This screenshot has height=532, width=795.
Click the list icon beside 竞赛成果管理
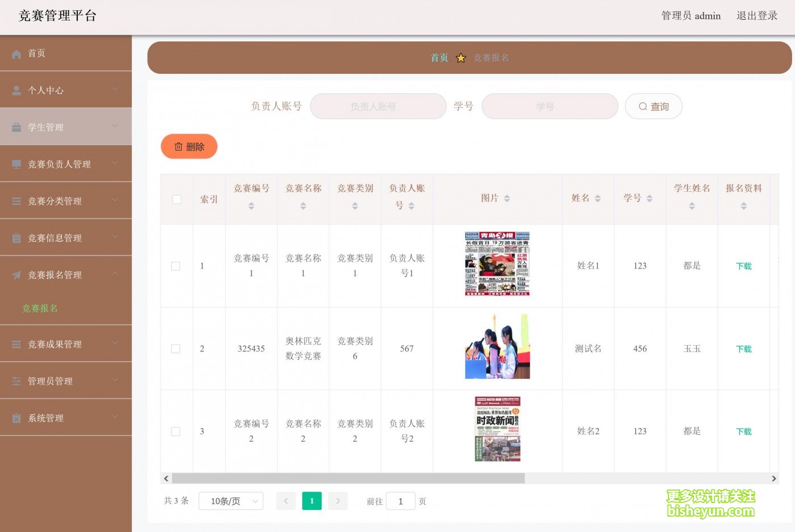tap(16, 344)
